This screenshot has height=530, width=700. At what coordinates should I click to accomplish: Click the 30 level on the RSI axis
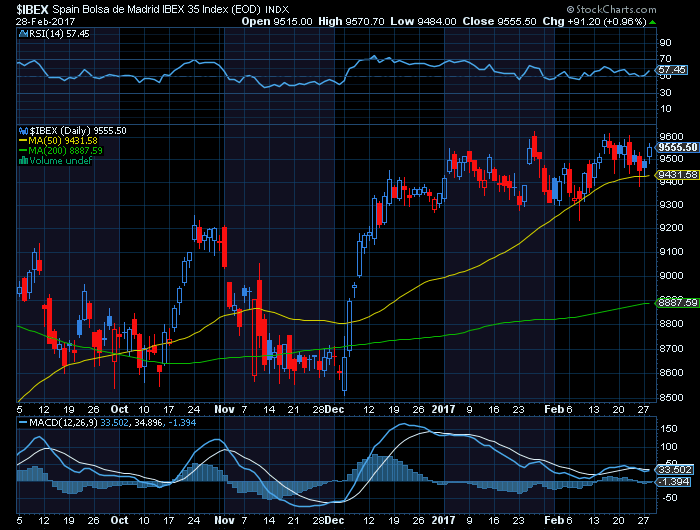click(x=665, y=93)
